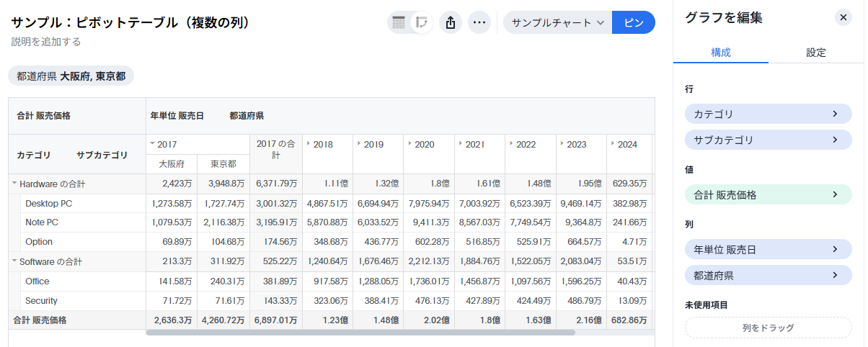Viewport: 868px width, 347px height.
Task: Switch to the table view icon
Action: (397, 22)
